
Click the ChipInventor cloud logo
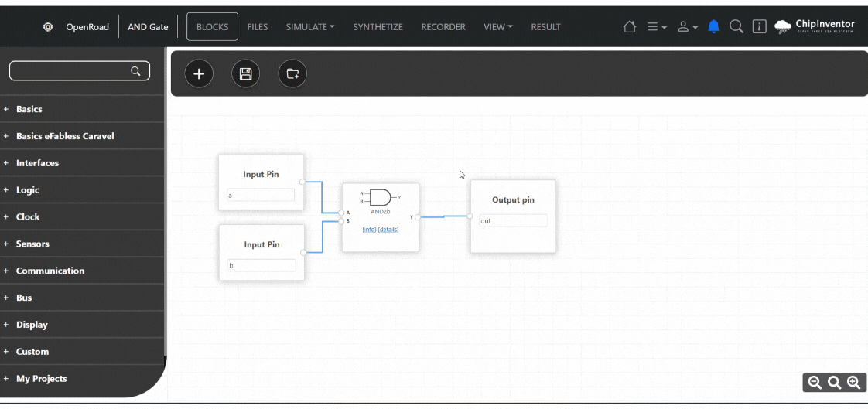[815, 26]
